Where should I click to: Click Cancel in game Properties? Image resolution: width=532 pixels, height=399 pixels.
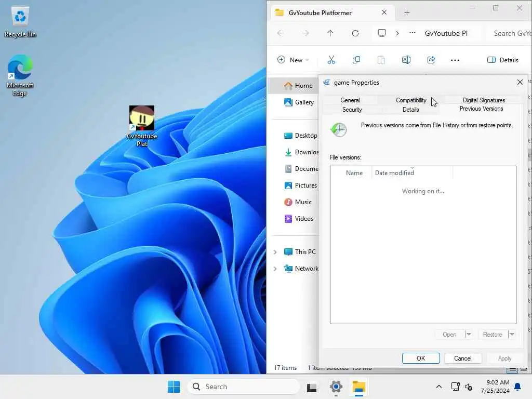(x=462, y=358)
